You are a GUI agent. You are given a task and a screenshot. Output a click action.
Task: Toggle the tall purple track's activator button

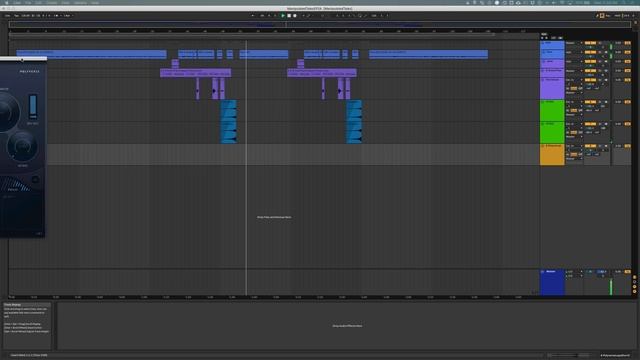pyautogui.click(x=590, y=80)
